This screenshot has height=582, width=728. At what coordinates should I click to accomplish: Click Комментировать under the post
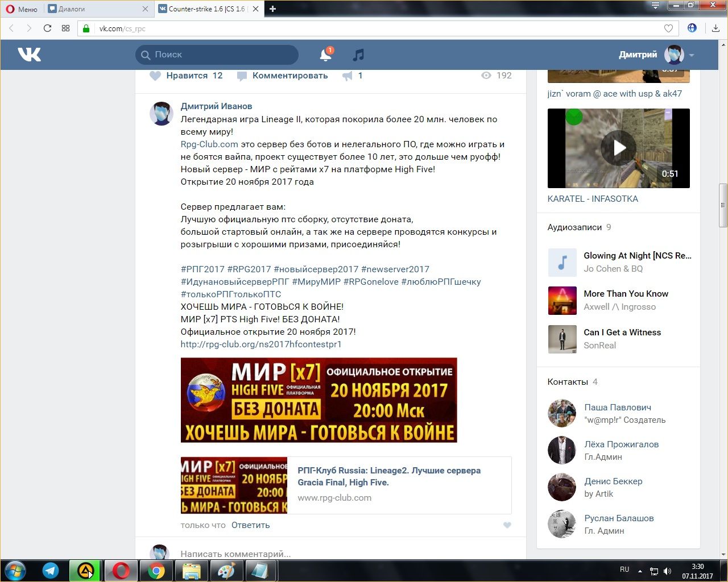click(282, 76)
